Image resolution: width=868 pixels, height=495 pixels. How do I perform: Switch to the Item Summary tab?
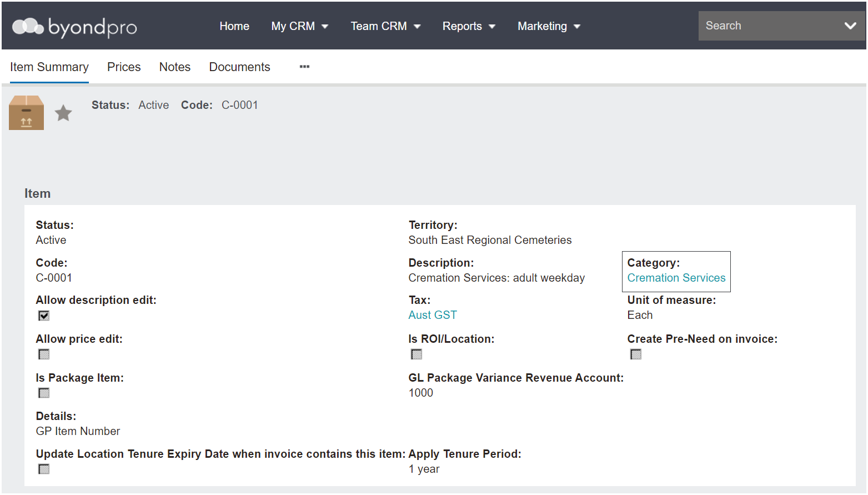point(49,67)
